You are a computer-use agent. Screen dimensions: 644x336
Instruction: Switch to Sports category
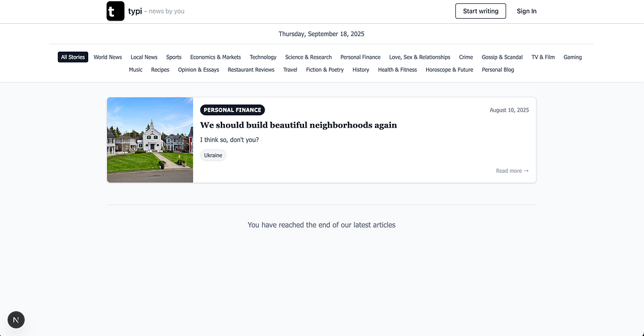pyautogui.click(x=174, y=57)
